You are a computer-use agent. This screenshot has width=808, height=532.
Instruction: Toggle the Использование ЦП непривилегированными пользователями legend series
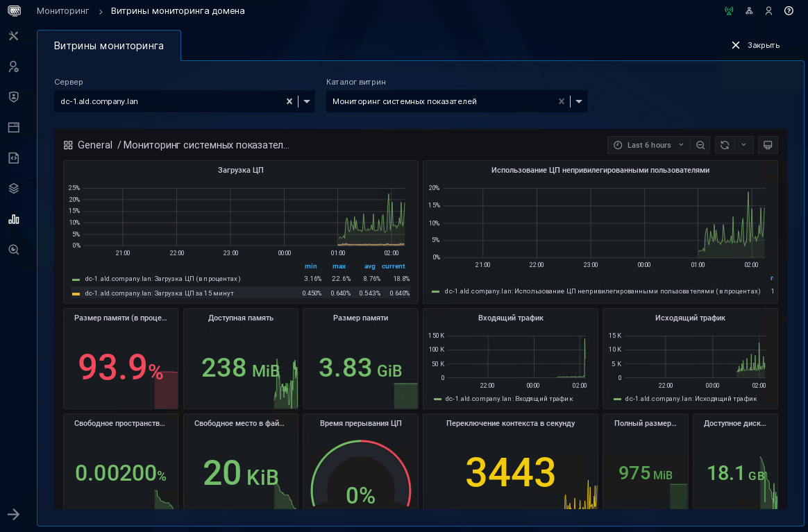(603, 291)
